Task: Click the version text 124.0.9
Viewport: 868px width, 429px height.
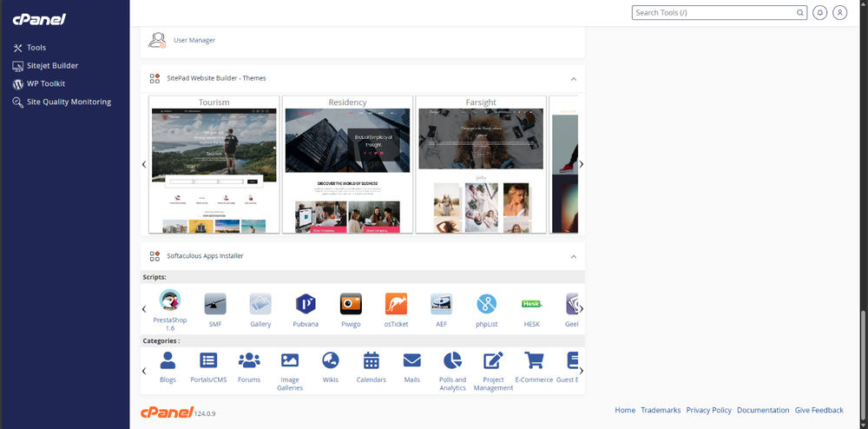Action: pos(205,414)
